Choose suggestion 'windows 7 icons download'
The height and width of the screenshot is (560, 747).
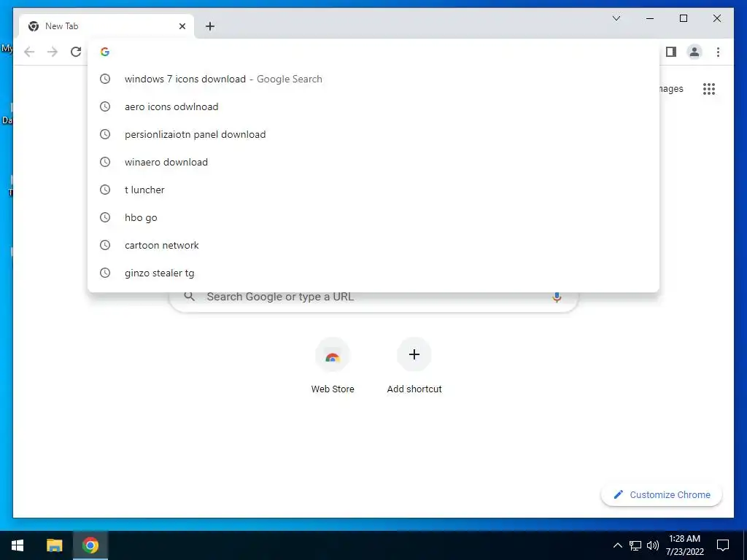[373, 79]
